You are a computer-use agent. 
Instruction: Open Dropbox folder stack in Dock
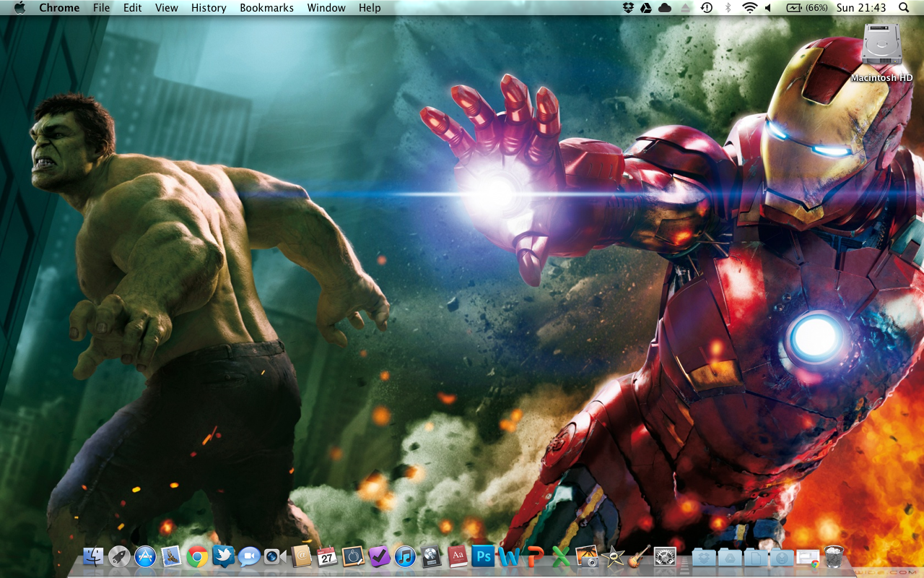(x=704, y=556)
